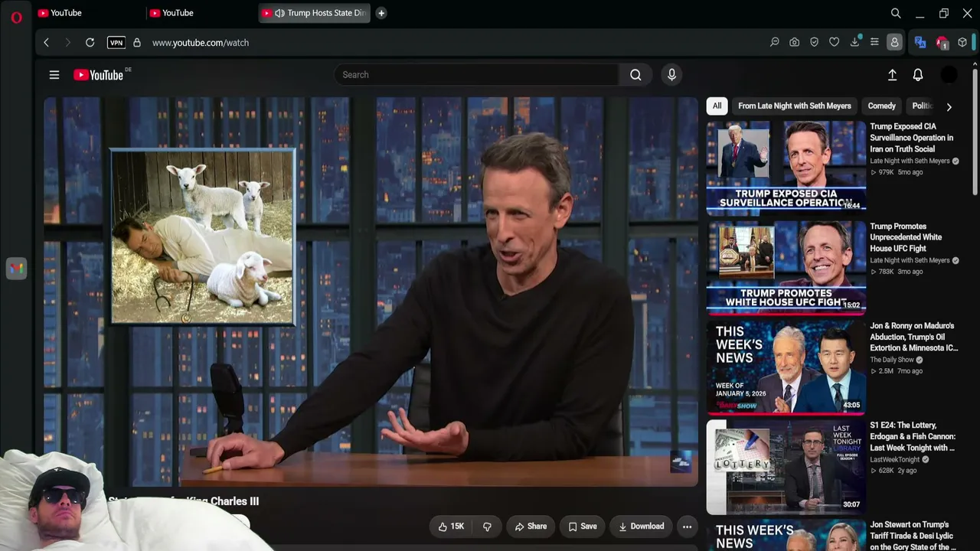
Task: Open the YouTube upload/create button
Action: pos(892,75)
